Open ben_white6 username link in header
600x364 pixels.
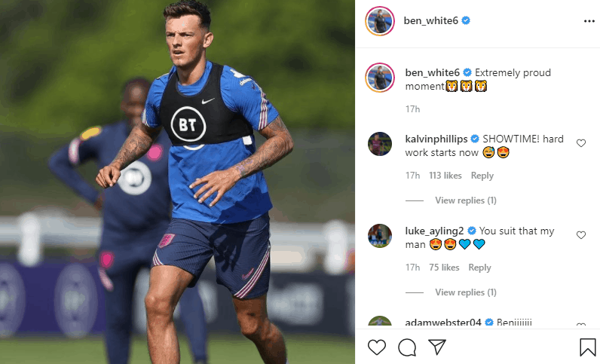coord(430,20)
